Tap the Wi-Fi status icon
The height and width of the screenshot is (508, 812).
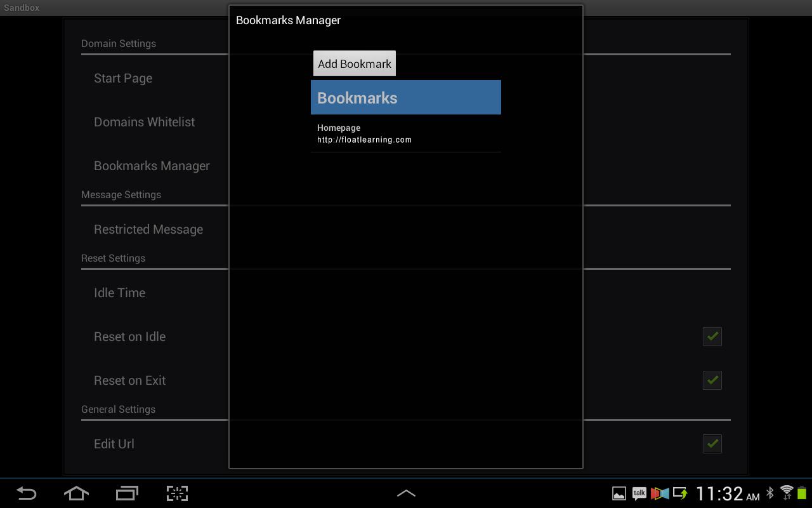coord(787,493)
